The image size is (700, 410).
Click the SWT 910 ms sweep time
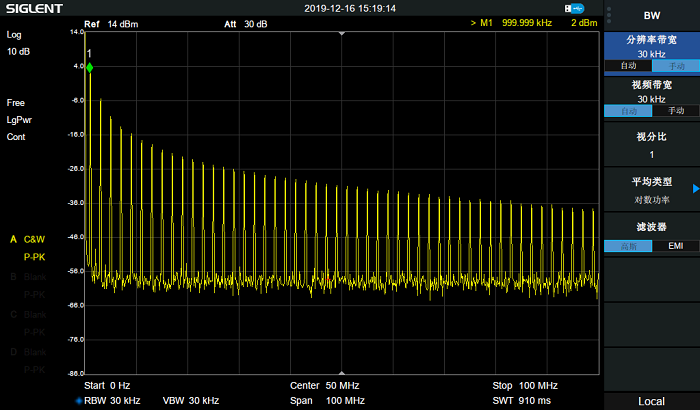tap(521, 401)
